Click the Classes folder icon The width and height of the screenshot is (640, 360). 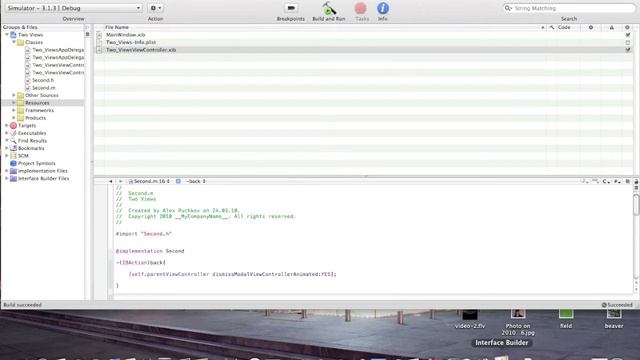(x=20, y=42)
